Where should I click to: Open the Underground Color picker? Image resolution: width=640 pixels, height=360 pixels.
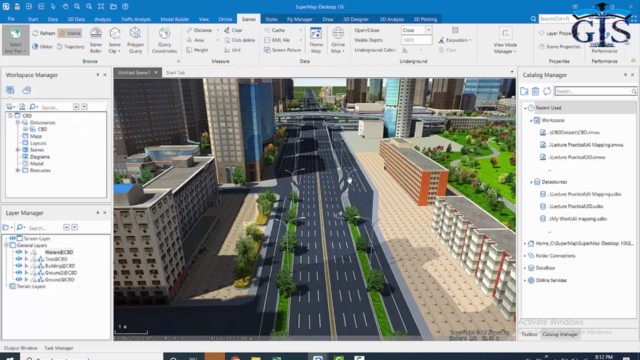413,50
